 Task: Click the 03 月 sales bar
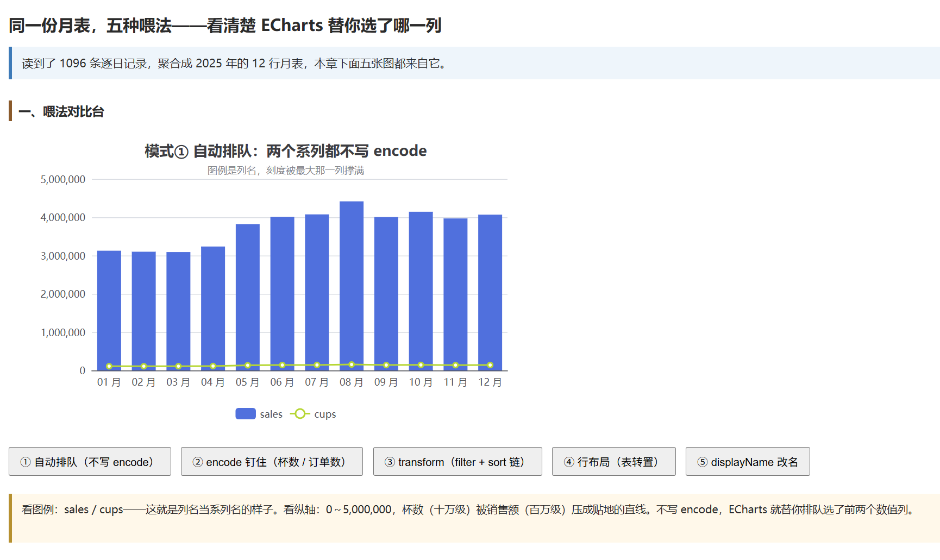(x=178, y=311)
